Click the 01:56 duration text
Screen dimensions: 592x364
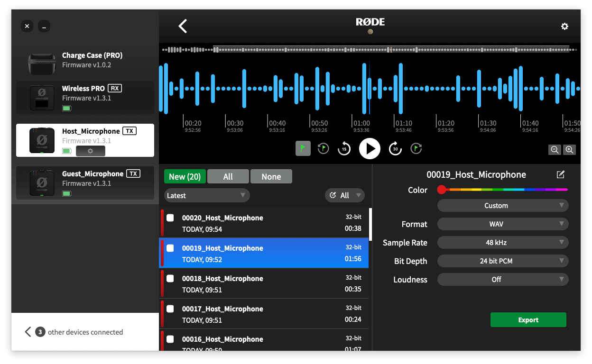[x=353, y=259]
